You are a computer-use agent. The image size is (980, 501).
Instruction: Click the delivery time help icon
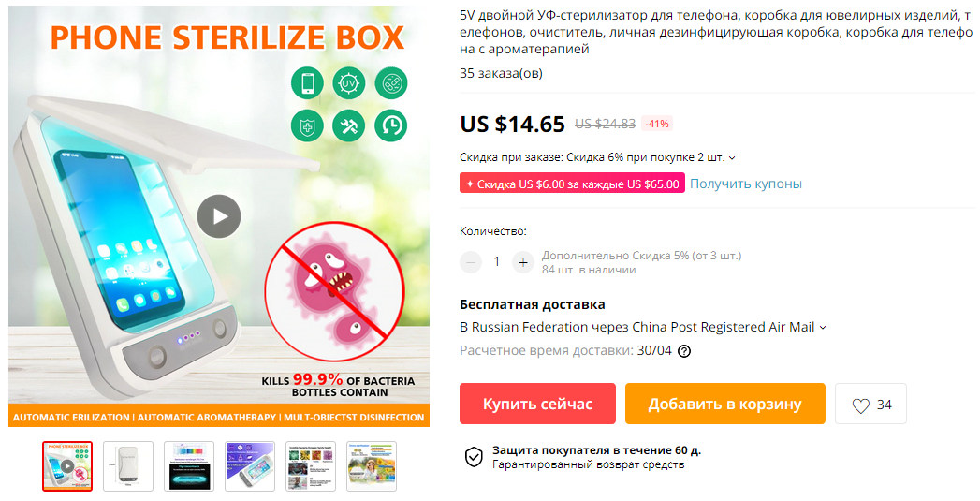[x=684, y=351]
